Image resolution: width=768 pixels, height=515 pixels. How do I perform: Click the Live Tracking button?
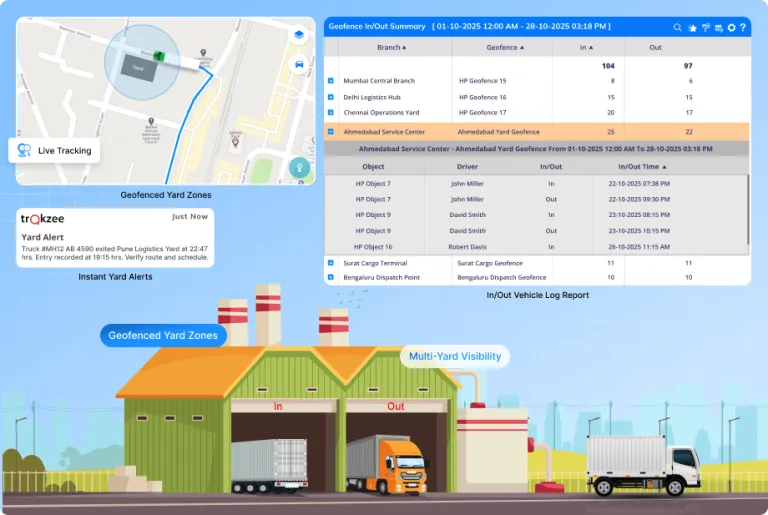(x=55, y=151)
